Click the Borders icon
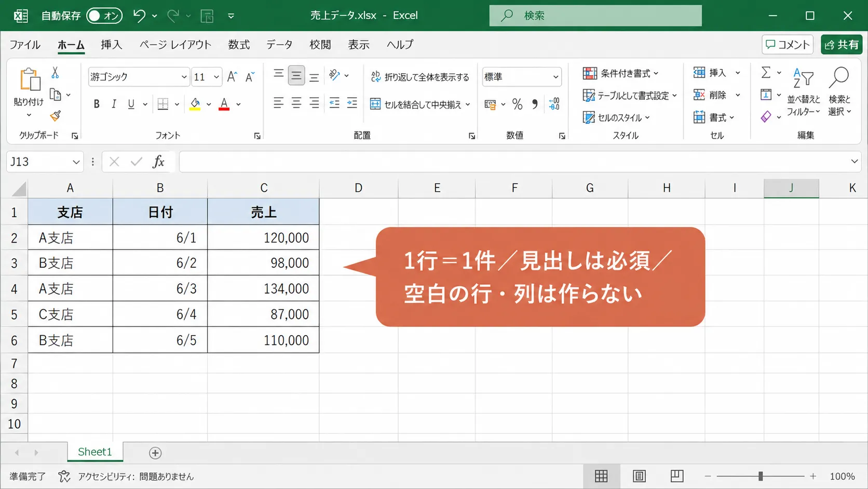The image size is (868, 489). pos(162,104)
